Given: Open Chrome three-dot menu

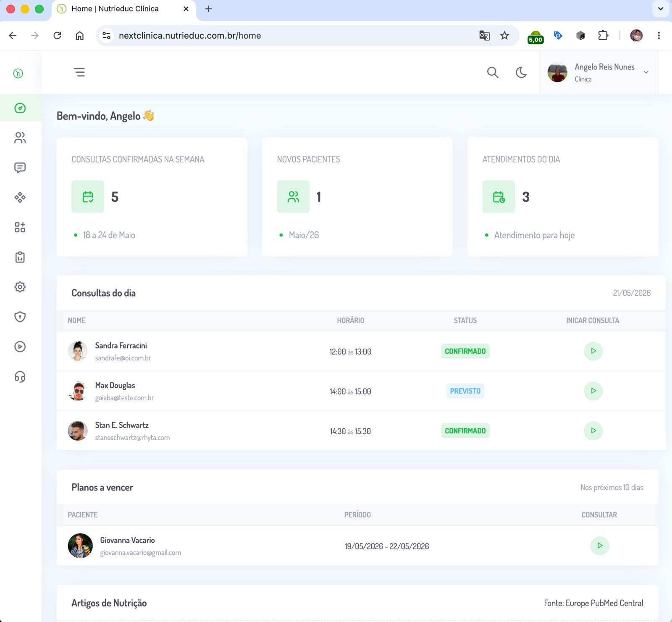Looking at the screenshot, I should (x=659, y=36).
